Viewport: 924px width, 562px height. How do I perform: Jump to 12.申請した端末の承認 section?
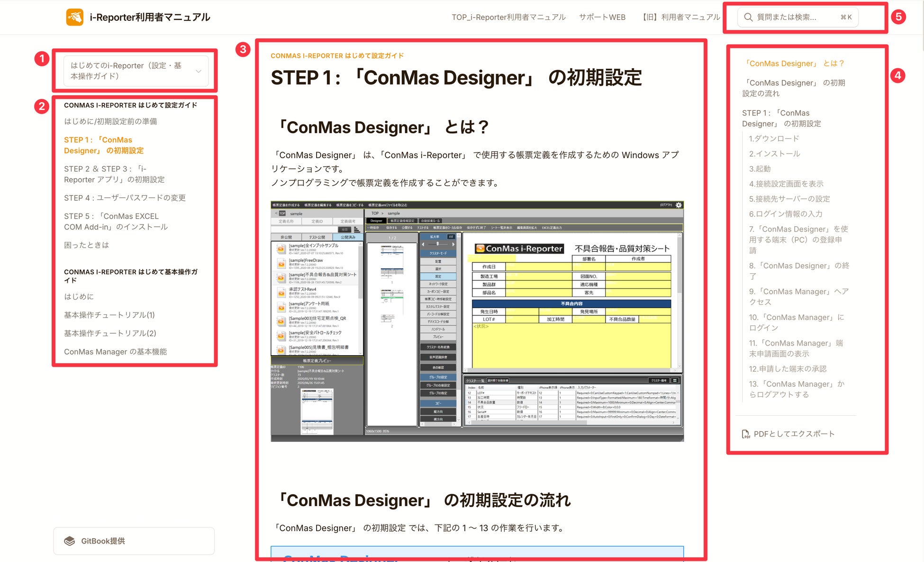coord(788,368)
